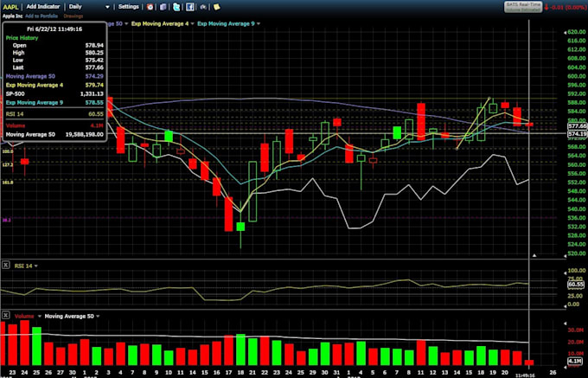Image resolution: width=588 pixels, height=378 pixels.
Task: Click the red lifebuoy icon in toolbar
Action: [x=150, y=7]
